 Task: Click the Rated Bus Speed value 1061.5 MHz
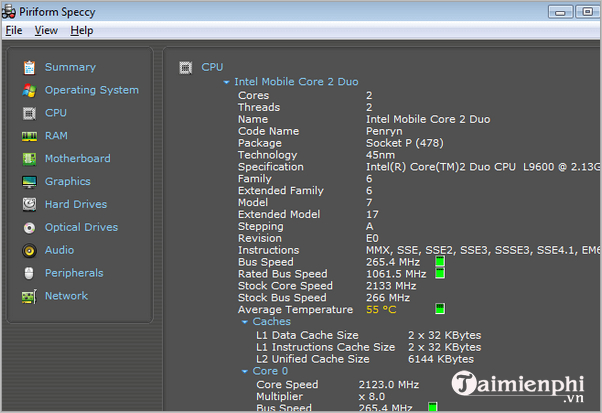(396, 274)
